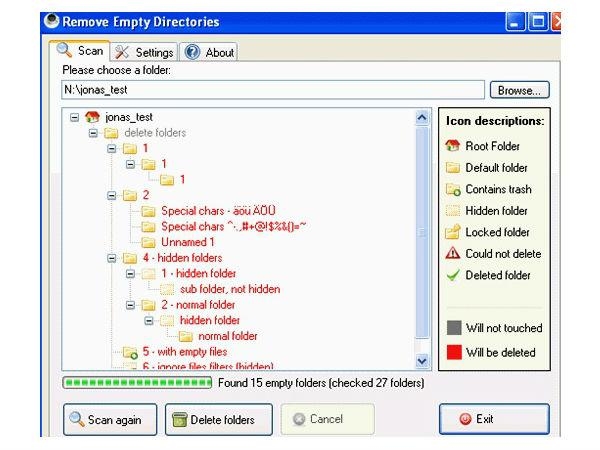Screen dimensions: 600x450
Task: Collapse the jonas_test root node
Action: click(x=74, y=117)
